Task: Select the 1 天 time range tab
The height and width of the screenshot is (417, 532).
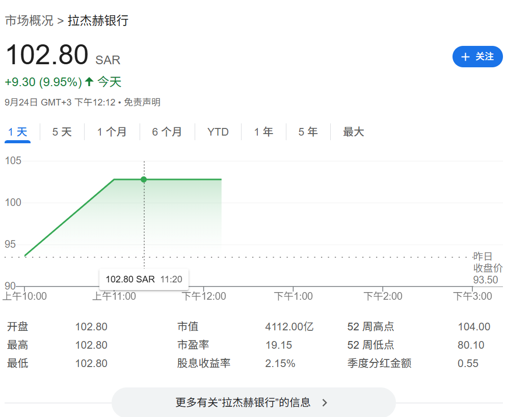Action: click(18, 132)
